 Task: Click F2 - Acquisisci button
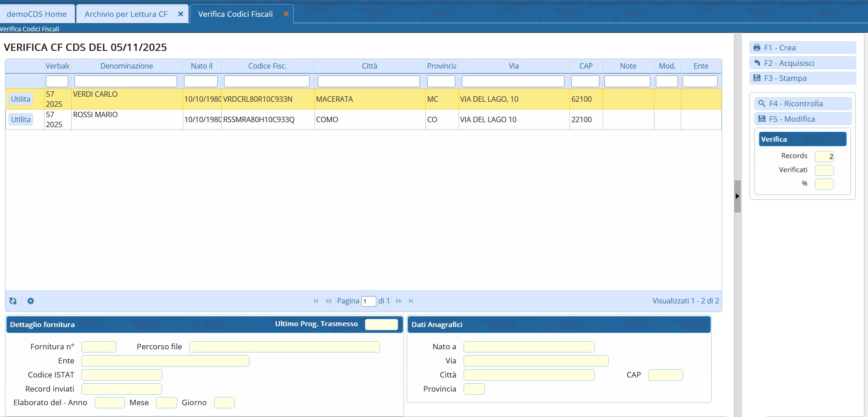(x=802, y=63)
